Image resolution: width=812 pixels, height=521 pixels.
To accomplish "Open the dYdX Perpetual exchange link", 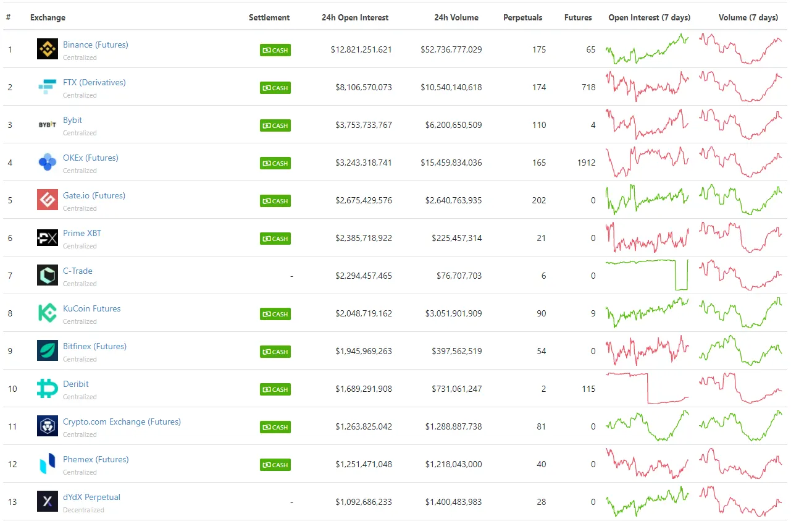I will click(91, 497).
